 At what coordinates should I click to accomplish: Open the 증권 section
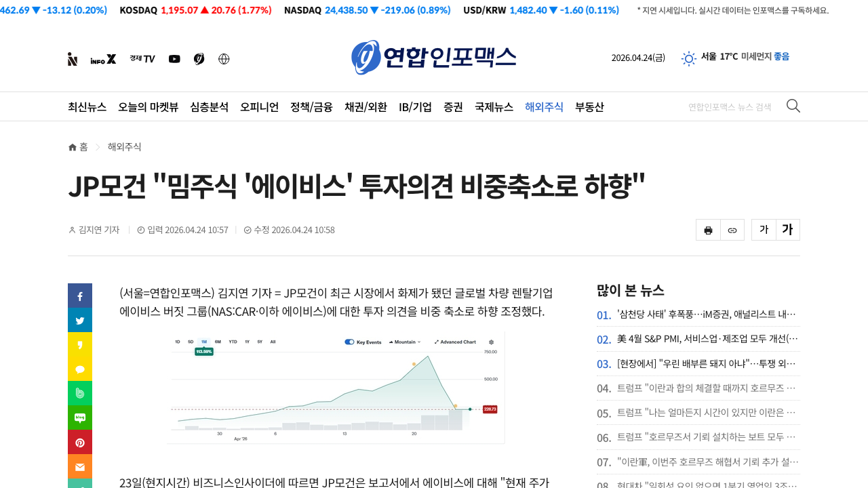453,107
